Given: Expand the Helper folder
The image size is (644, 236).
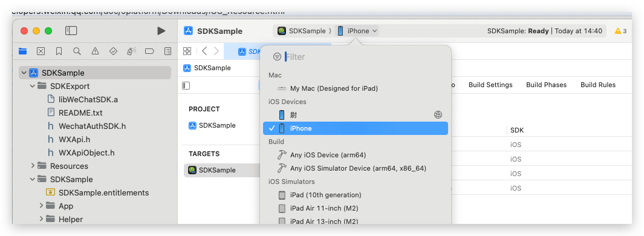Looking at the screenshot, I should [x=41, y=219].
